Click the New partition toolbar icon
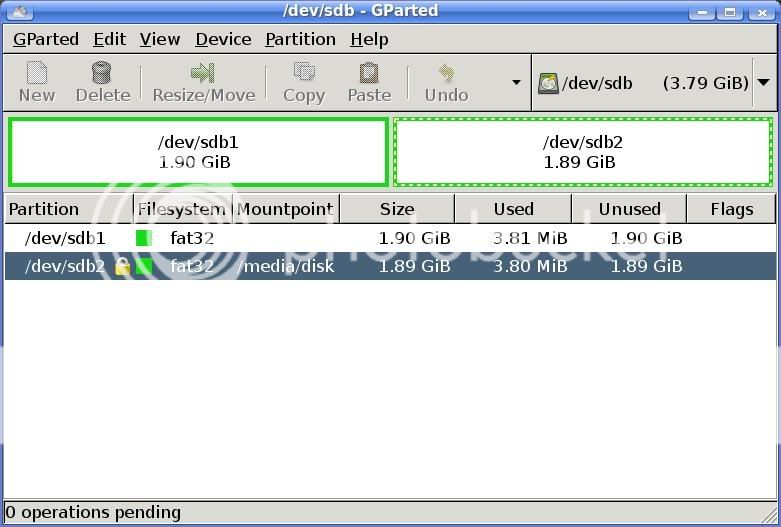 (37, 73)
